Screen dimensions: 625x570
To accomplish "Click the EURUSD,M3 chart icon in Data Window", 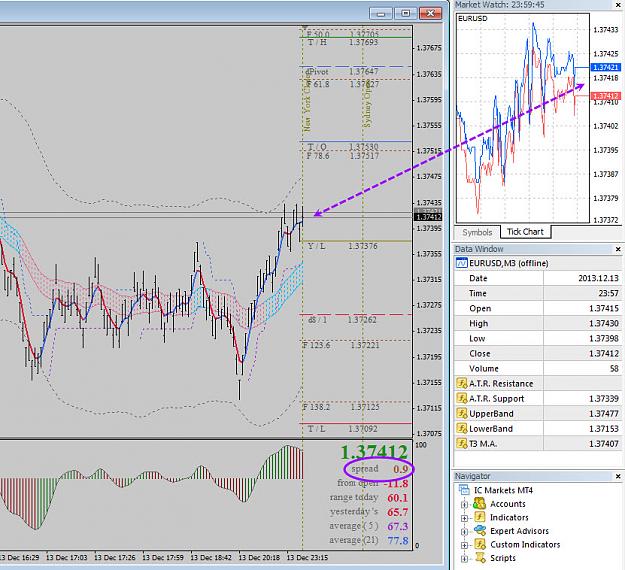I will pos(462,263).
